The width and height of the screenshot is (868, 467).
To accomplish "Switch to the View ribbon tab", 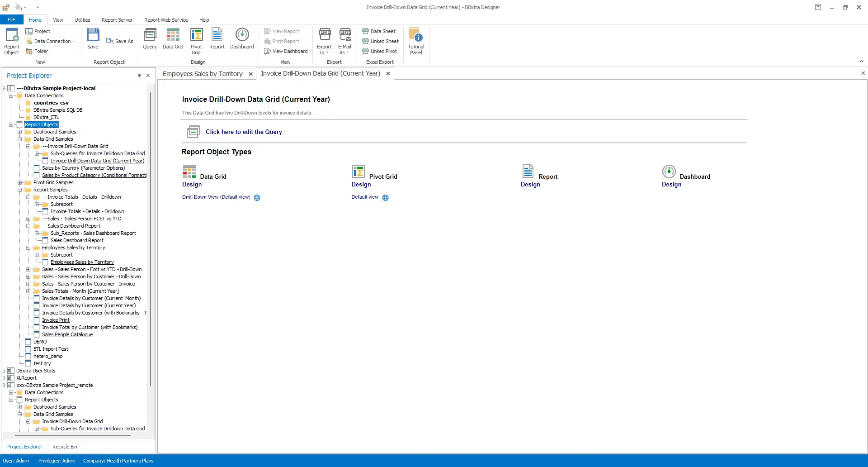I will click(58, 20).
